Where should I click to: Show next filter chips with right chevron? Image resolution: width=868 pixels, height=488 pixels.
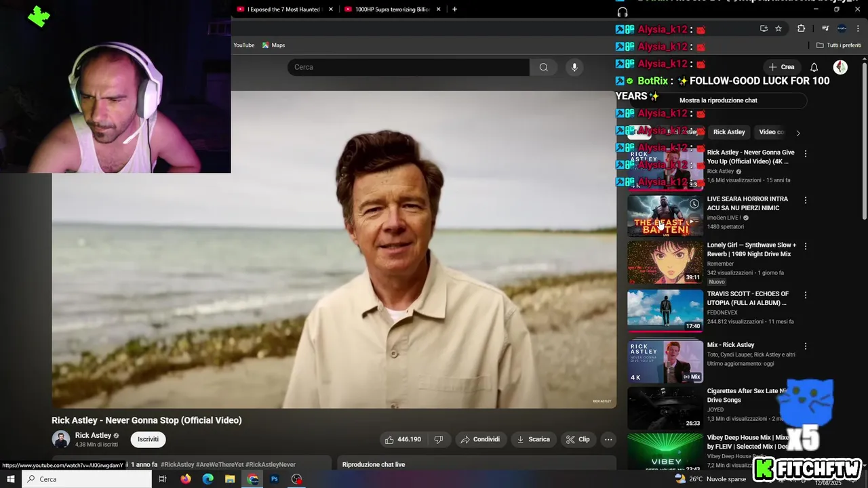click(798, 133)
